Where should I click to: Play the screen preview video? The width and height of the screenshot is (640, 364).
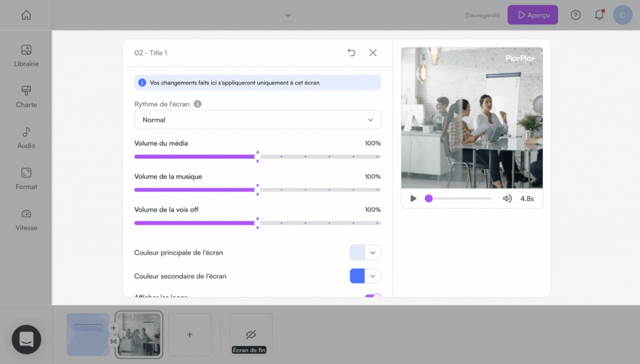(413, 199)
